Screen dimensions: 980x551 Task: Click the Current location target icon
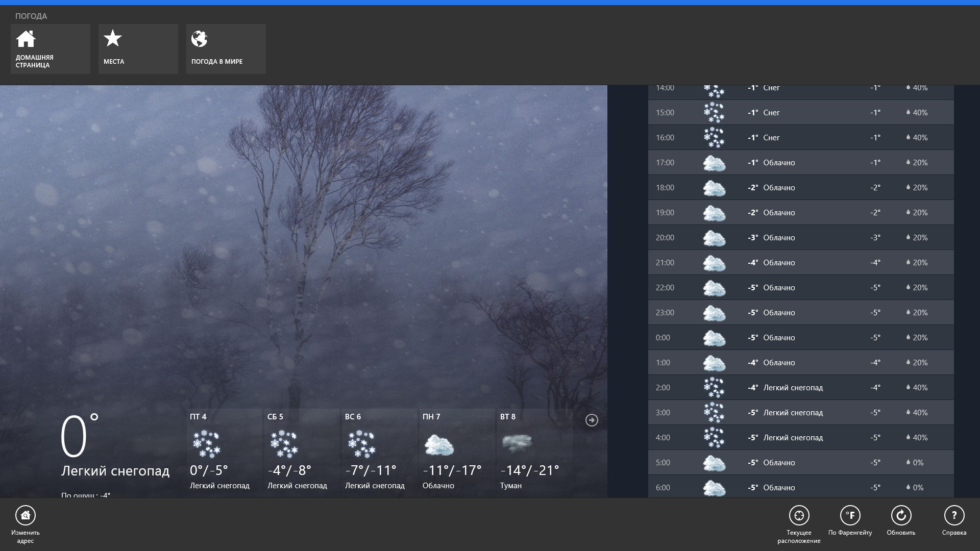799,516
